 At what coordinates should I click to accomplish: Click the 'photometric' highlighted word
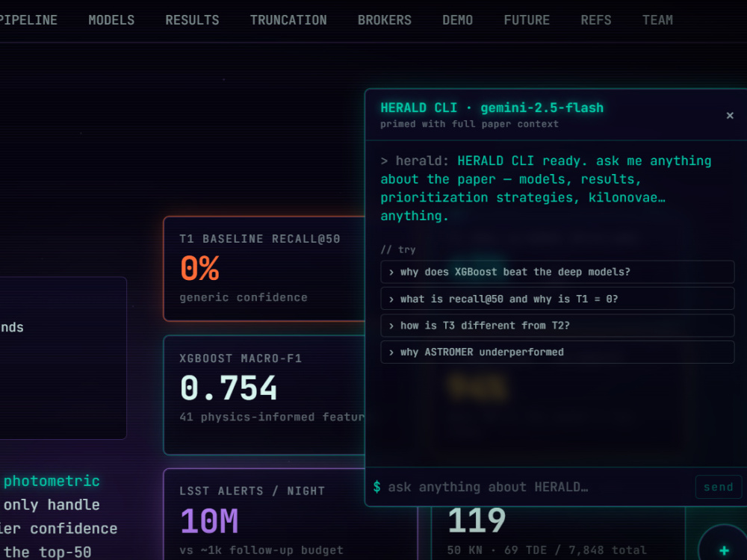52,481
